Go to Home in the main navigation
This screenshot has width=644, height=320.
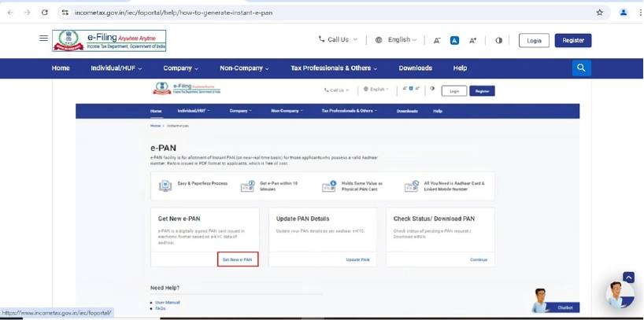click(x=61, y=68)
